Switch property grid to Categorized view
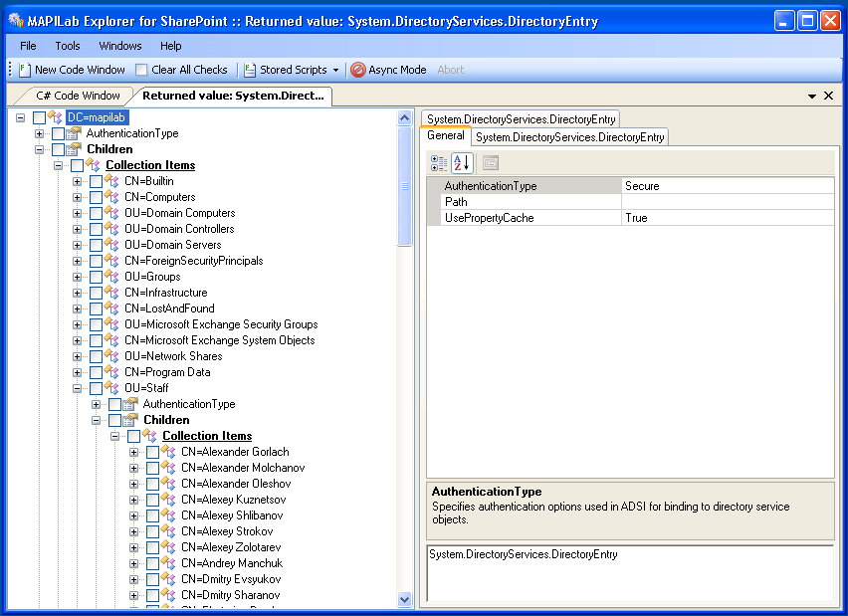The image size is (848, 616). tap(439, 163)
